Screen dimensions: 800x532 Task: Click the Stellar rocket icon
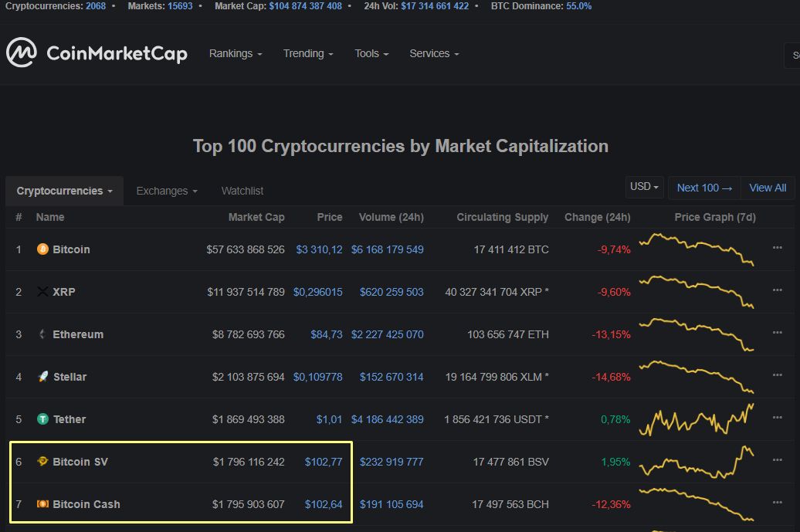click(x=42, y=377)
